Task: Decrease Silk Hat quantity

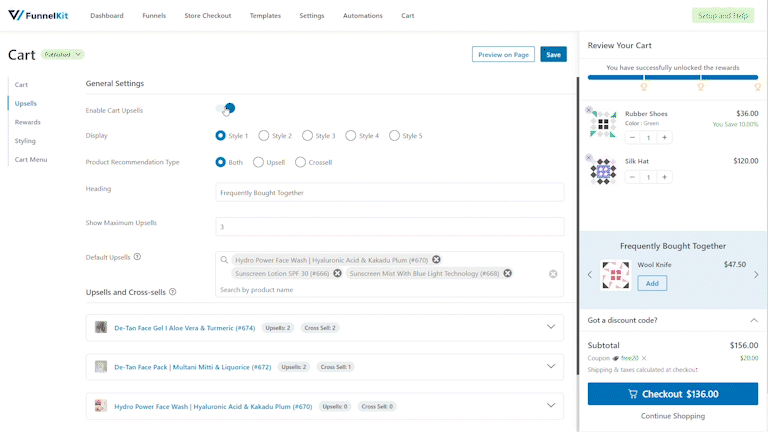Action: (632, 177)
